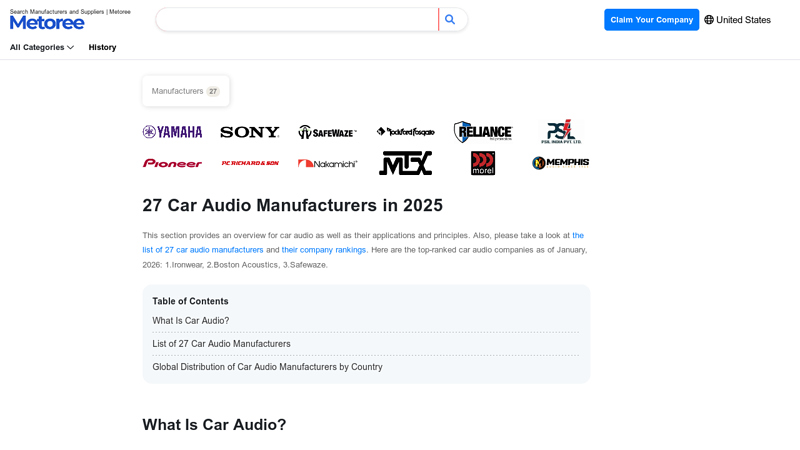The image size is (800, 450).
Task: Click the "What Is Car Audio?" section heading
Action: click(x=214, y=424)
